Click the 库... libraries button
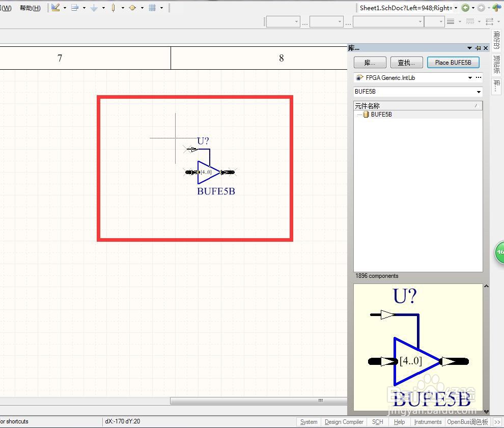 pos(370,62)
